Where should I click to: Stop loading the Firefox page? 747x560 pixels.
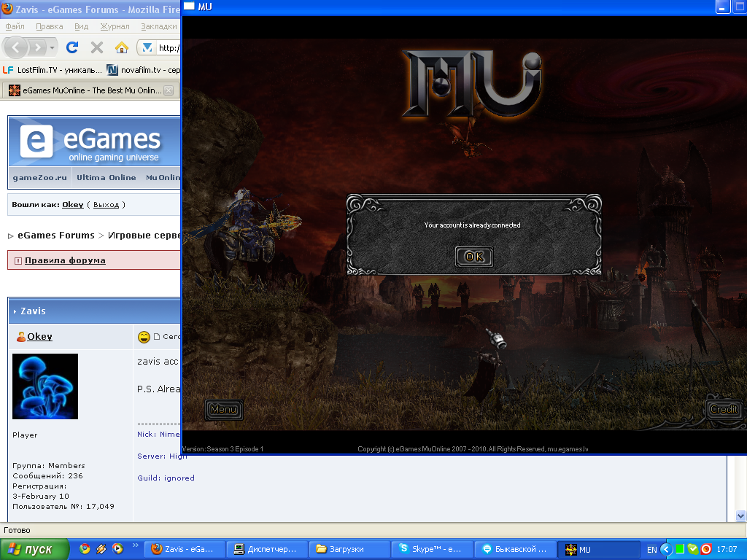point(97,47)
